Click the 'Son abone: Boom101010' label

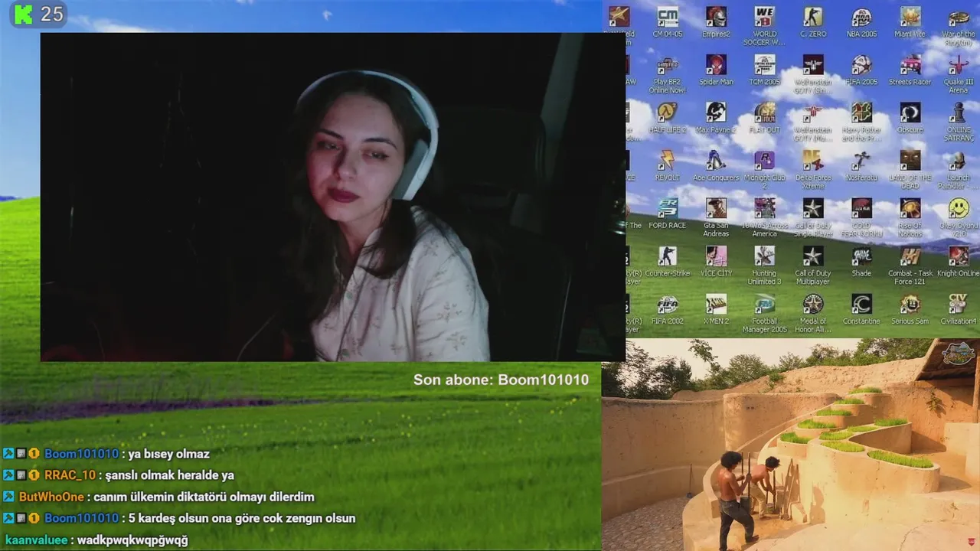tap(501, 380)
